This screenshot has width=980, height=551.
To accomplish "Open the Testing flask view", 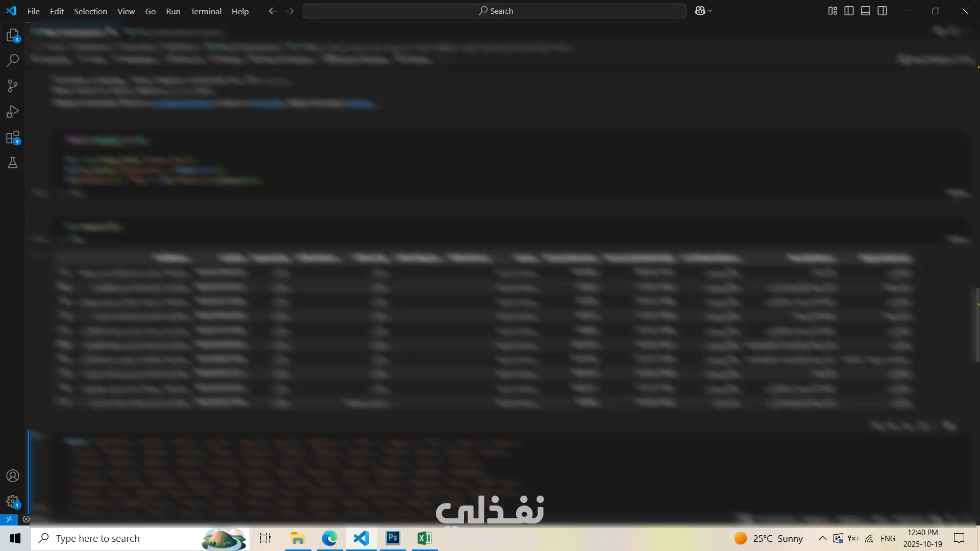I will click(13, 163).
